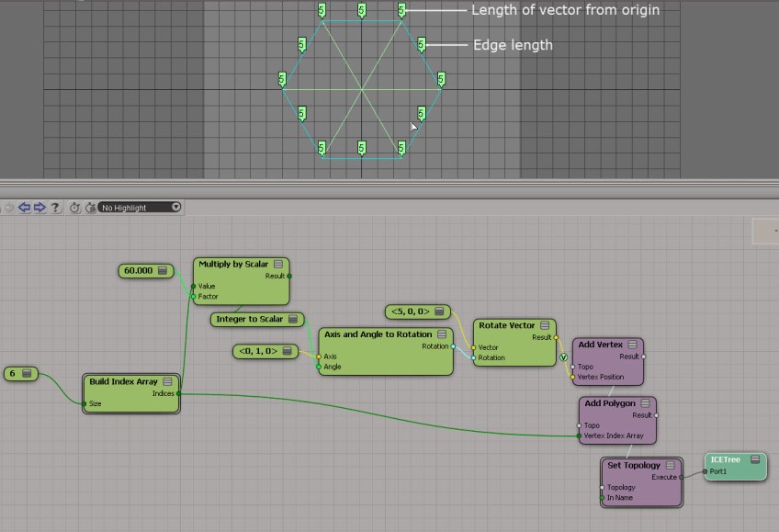Open help with the question mark icon
779x532 pixels.
(x=55, y=208)
